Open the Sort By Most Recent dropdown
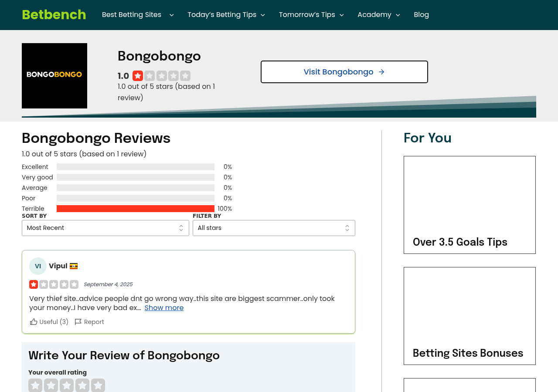Image resolution: width=558 pixels, height=392 pixels. [105, 228]
